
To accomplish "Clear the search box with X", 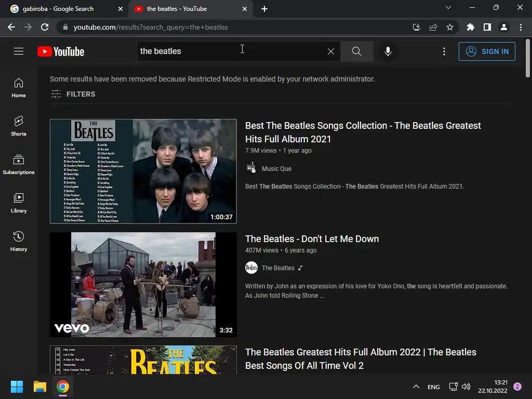I will [x=331, y=51].
